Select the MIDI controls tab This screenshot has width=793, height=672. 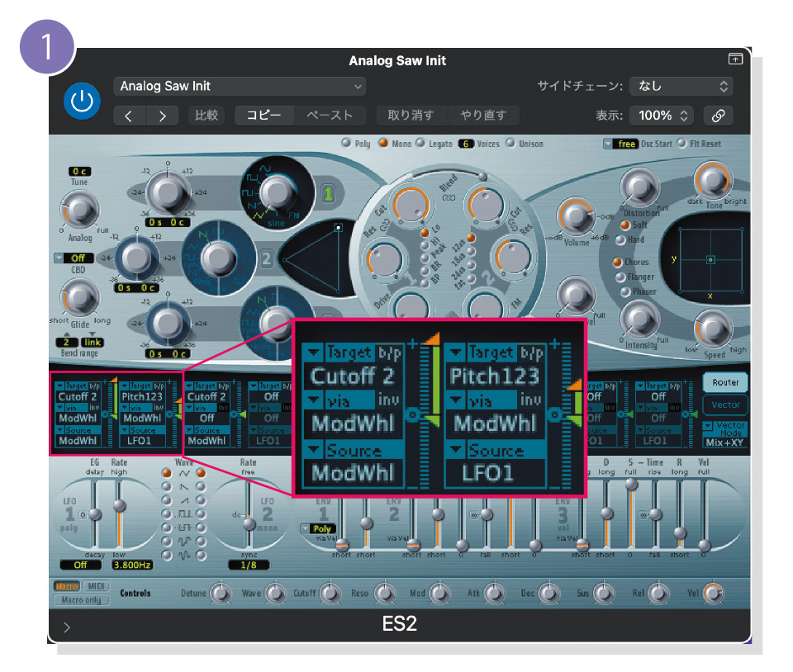96,587
